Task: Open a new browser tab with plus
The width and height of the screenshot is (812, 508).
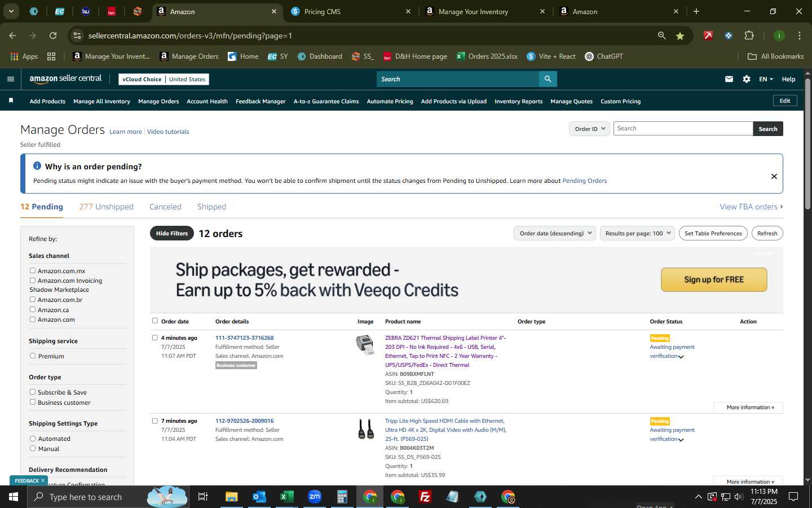Action: click(x=696, y=11)
